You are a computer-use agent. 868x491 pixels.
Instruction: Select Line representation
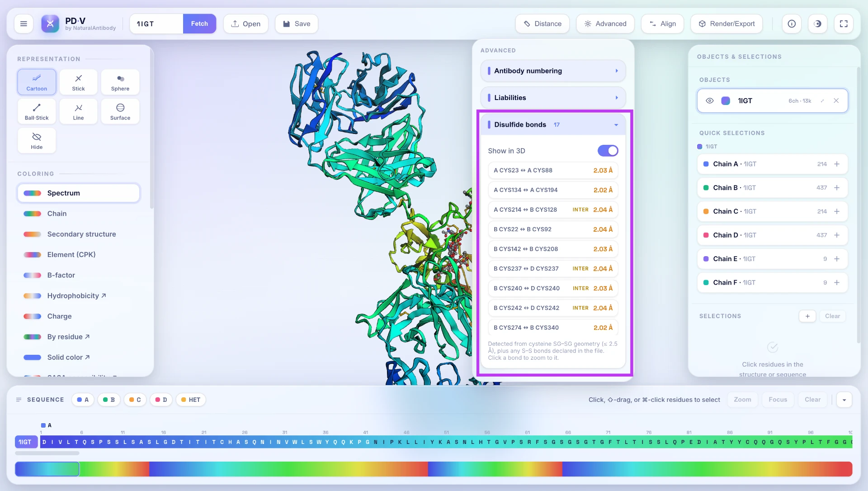(78, 111)
